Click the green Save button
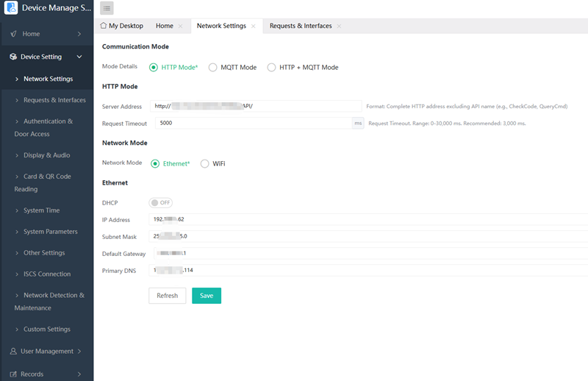588x381 pixels. [207, 296]
